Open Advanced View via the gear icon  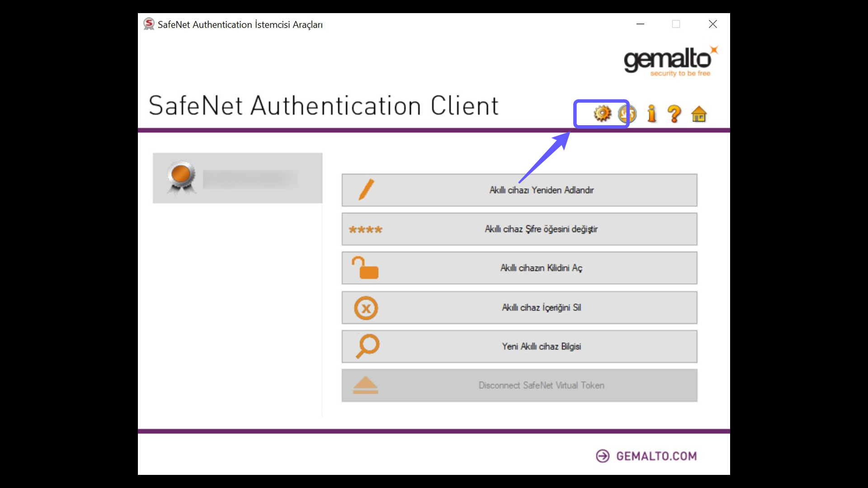[601, 114]
